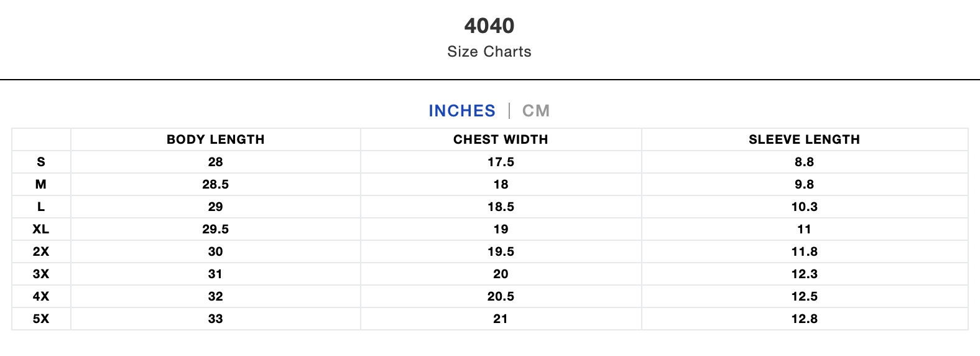The image size is (980, 356).
Task: Click the Size Charts subtitle text
Action: point(489,52)
